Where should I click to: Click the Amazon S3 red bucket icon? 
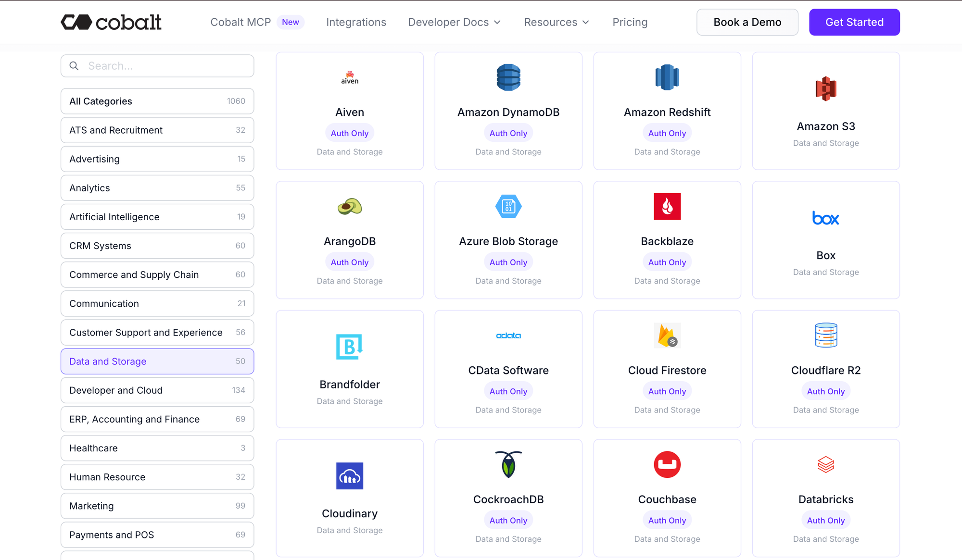tap(826, 89)
